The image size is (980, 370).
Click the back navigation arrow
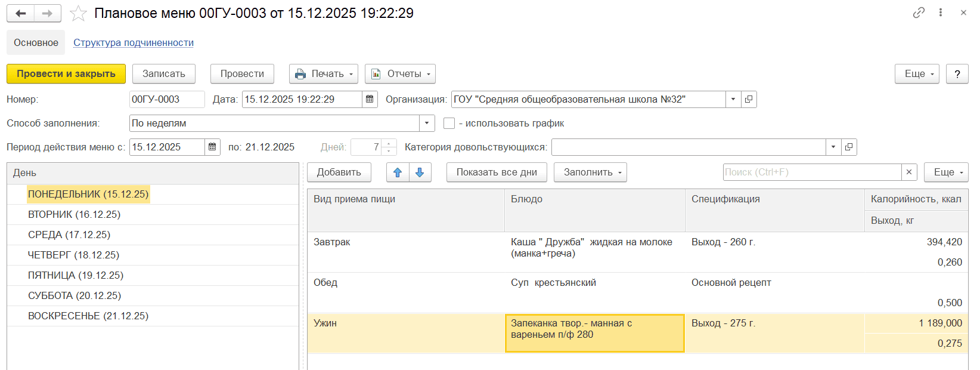(21, 13)
